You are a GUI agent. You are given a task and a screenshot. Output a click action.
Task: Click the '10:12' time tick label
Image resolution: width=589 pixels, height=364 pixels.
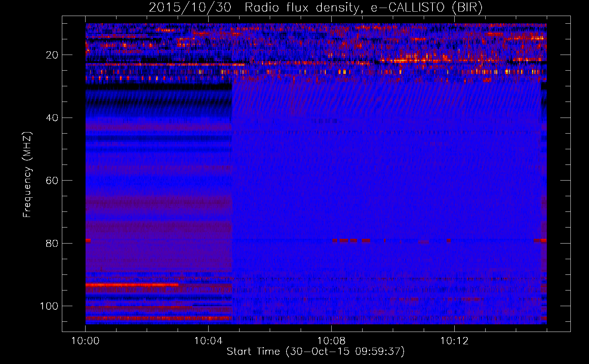coord(454,341)
